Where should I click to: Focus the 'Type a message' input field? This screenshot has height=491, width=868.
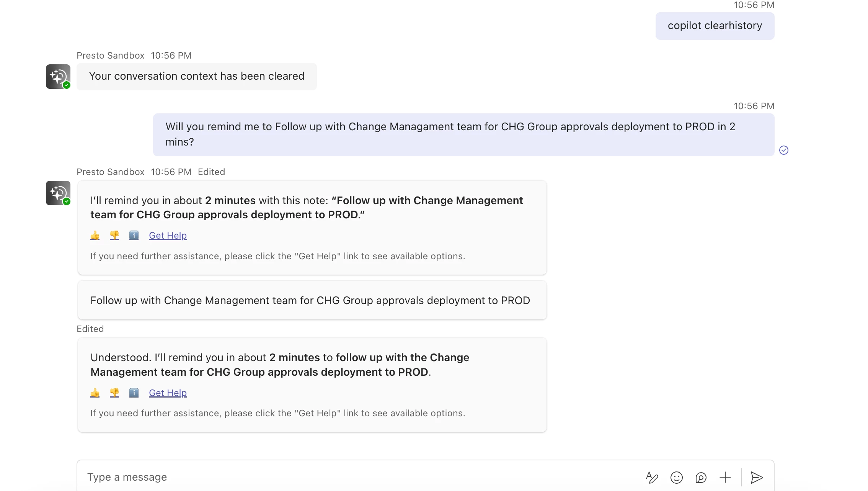(344, 477)
